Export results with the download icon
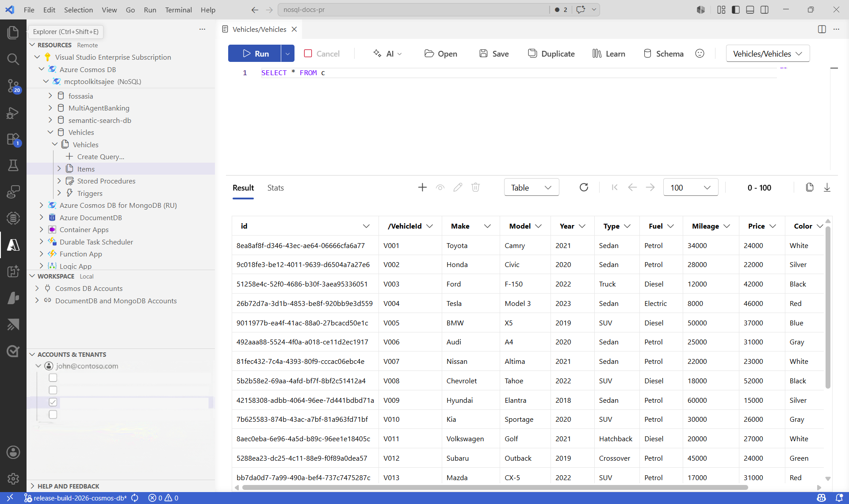Image resolution: width=849 pixels, height=504 pixels. (827, 187)
